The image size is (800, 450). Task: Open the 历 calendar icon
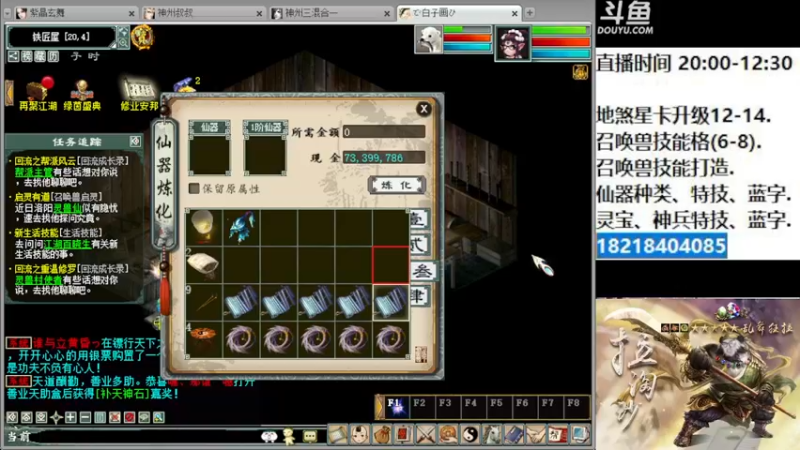53,56
